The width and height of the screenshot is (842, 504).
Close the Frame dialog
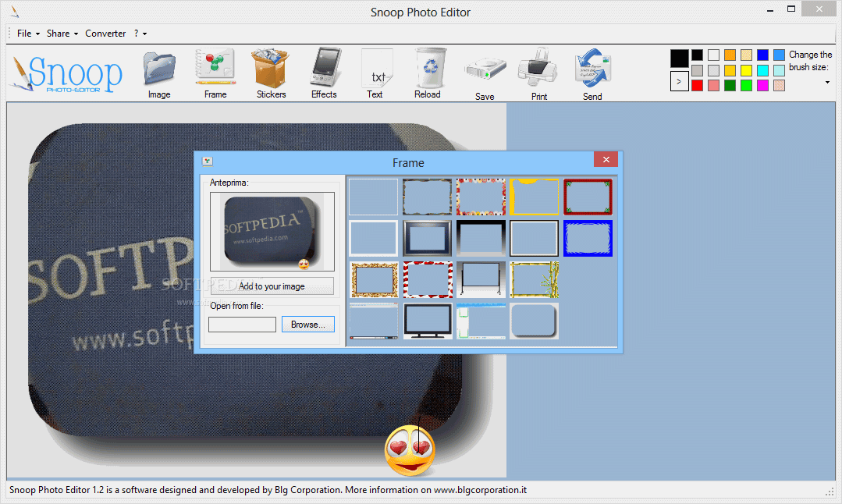click(606, 159)
